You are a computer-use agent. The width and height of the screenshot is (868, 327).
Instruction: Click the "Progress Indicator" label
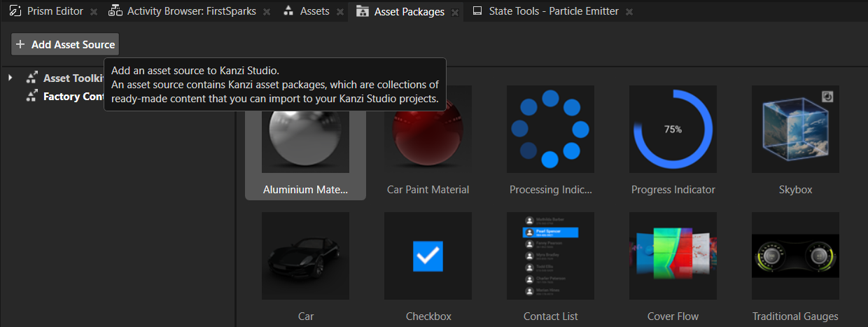click(673, 190)
